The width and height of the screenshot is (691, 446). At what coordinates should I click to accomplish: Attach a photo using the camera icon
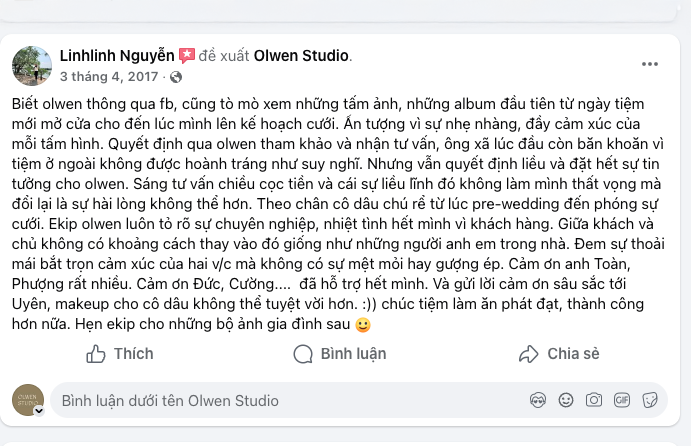click(x=594, y=401)
